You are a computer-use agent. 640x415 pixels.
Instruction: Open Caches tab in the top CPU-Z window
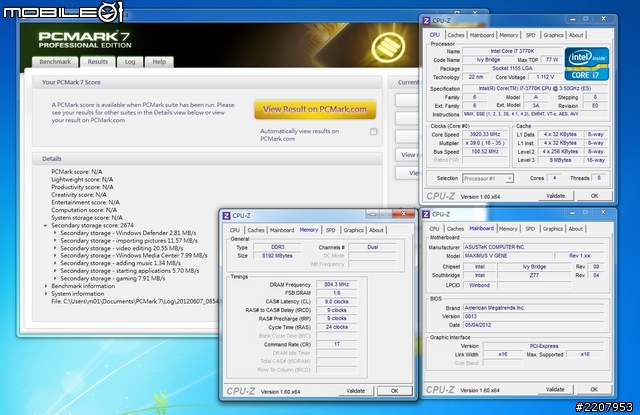(456, 35)
